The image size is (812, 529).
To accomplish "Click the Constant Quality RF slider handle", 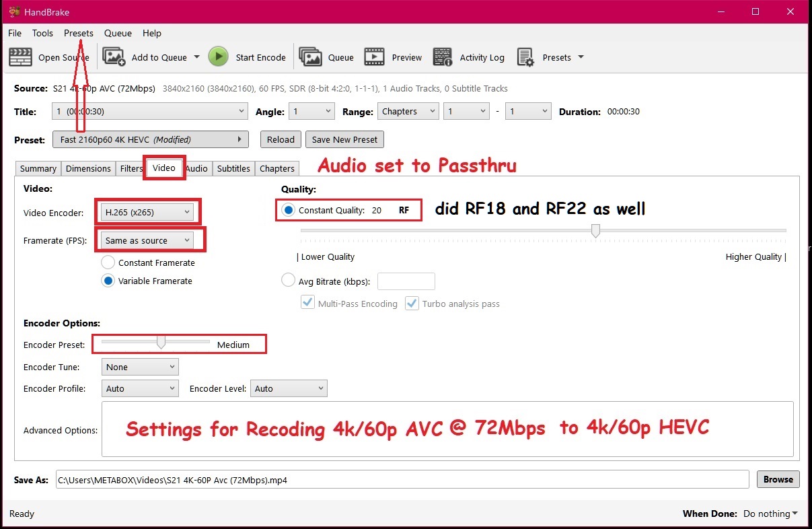I will pos(595,231).
